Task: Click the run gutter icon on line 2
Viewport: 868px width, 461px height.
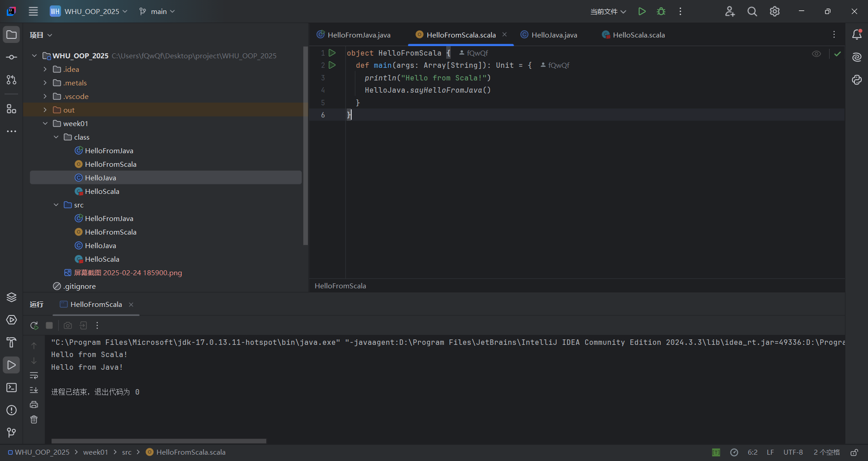Action: click(x=332, y=65)
